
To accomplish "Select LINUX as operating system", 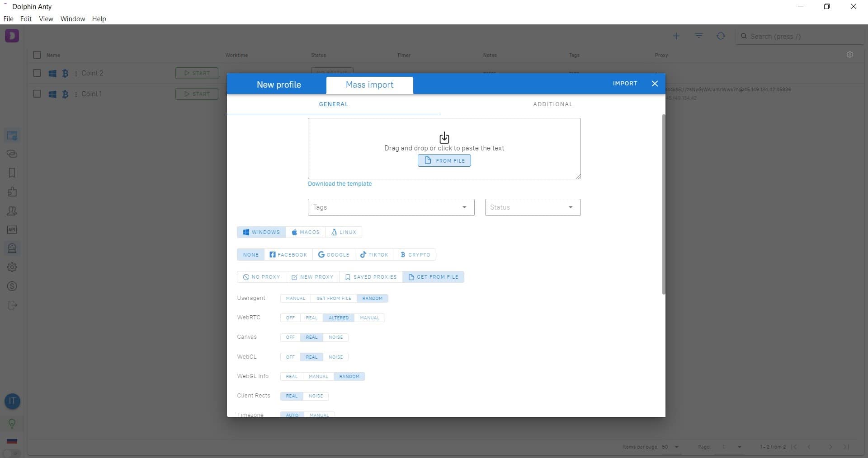I will tap(344, 232).
